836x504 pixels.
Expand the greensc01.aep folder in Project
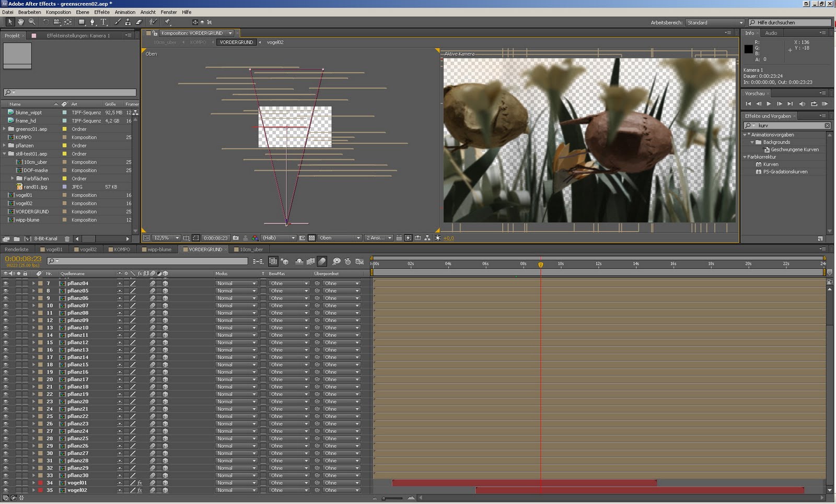(x=5, y=129)
